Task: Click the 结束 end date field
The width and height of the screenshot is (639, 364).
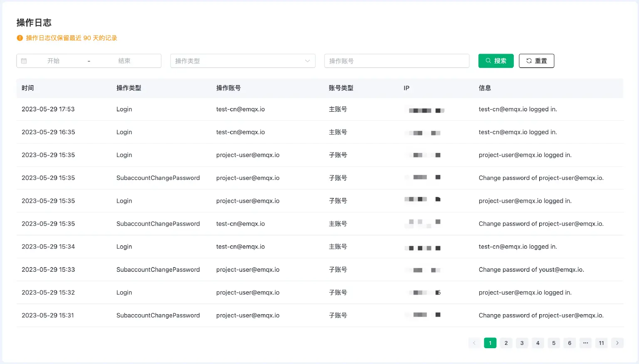Action: (x=125, y=61)
